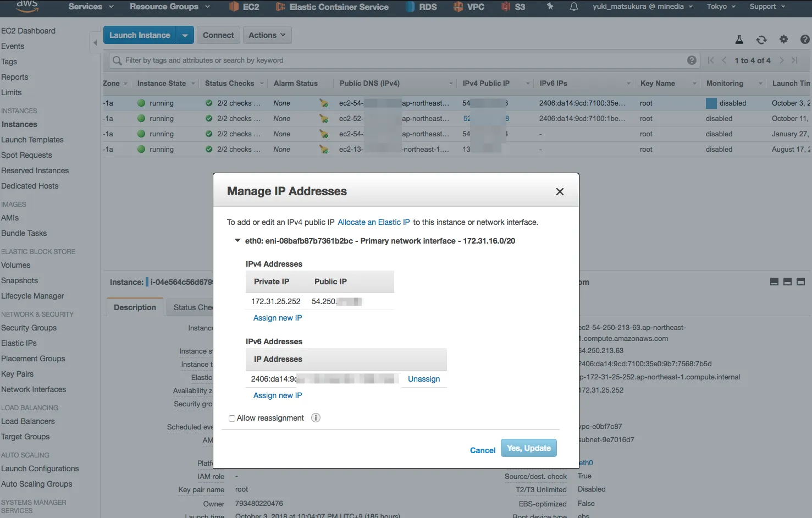The height and width of the screenshot is (518, 812).
Task: Click the Allocate an Elastic IP link
Action: 373,222
